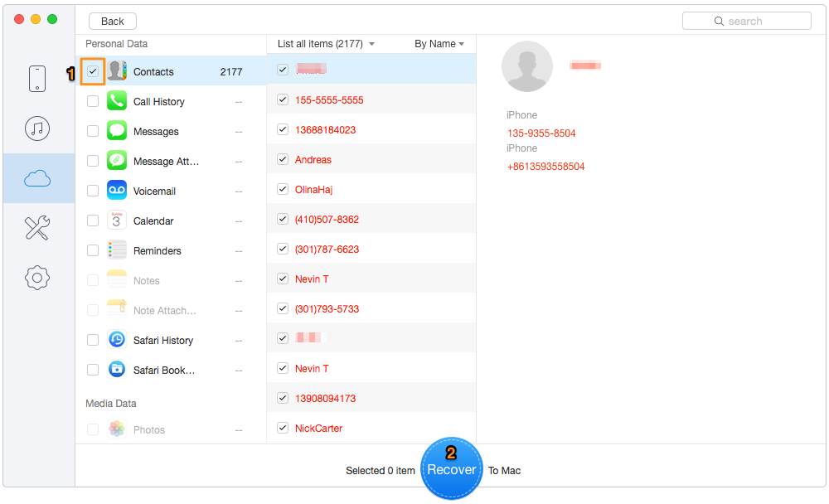Open the tools wrench and screwdriver icon
This screenshot has height=504, width=829.
point(37,228)
